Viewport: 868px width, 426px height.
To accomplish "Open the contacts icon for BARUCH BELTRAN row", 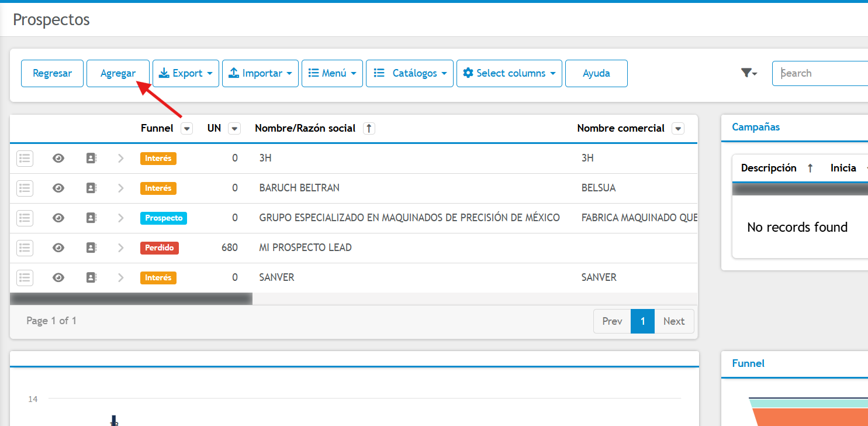I will pyautogui.click(x=91, y=188).
